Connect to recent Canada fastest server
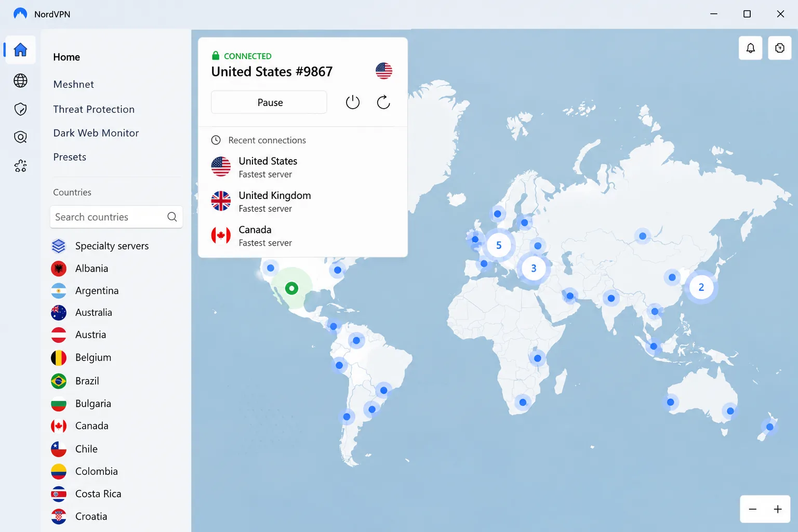 pyautogui.click(x=303, y=235)
